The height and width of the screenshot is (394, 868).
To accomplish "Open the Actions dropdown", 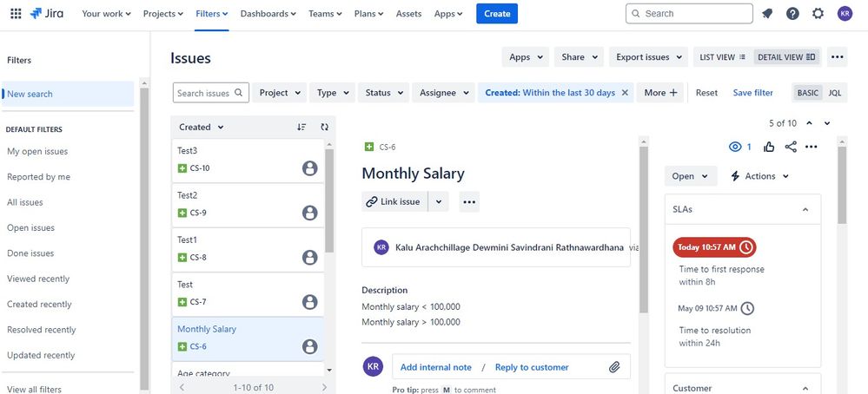I will tap(759, 176).
